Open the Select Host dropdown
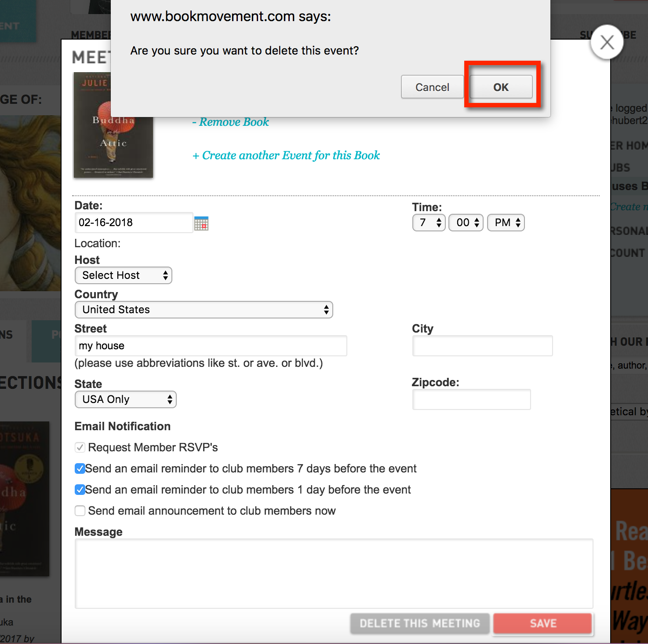This screenshot has width=648, height=644. point(124,275)
